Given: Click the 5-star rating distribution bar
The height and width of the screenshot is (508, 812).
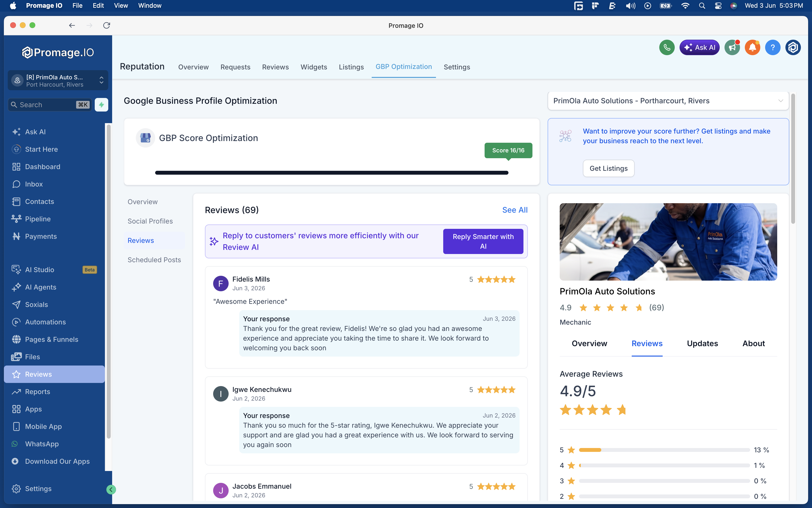Looking at the screenshot, I should 664,450.
